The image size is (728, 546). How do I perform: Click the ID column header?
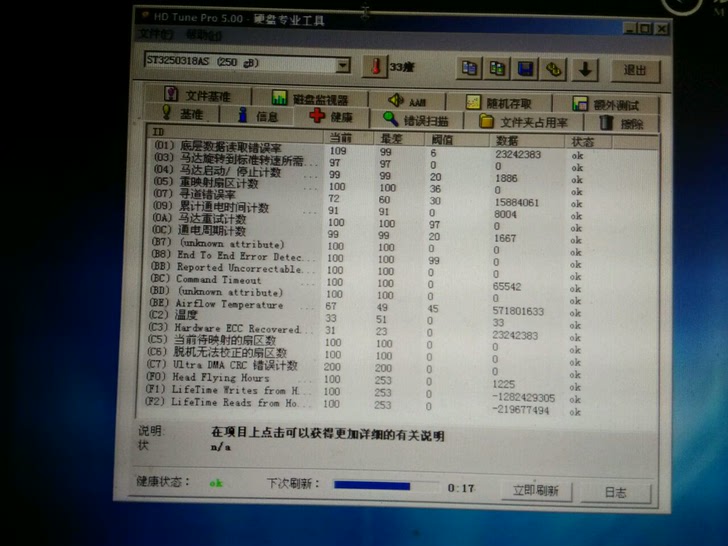click(x=234, y=132)
